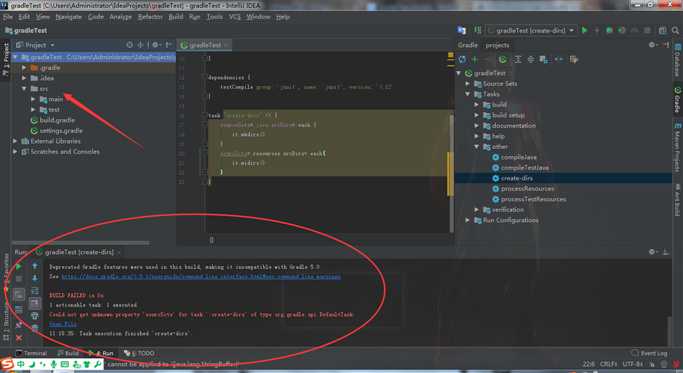Screen dimensions: 683x373
Task: Click the search everywhere magnifier icon
Action: click(x=675, y=31)
